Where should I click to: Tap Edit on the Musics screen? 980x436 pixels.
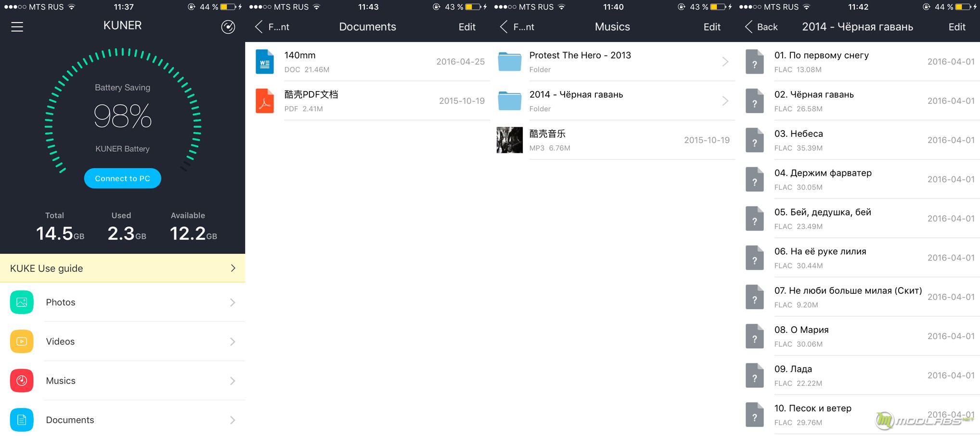tap(712, 27)
